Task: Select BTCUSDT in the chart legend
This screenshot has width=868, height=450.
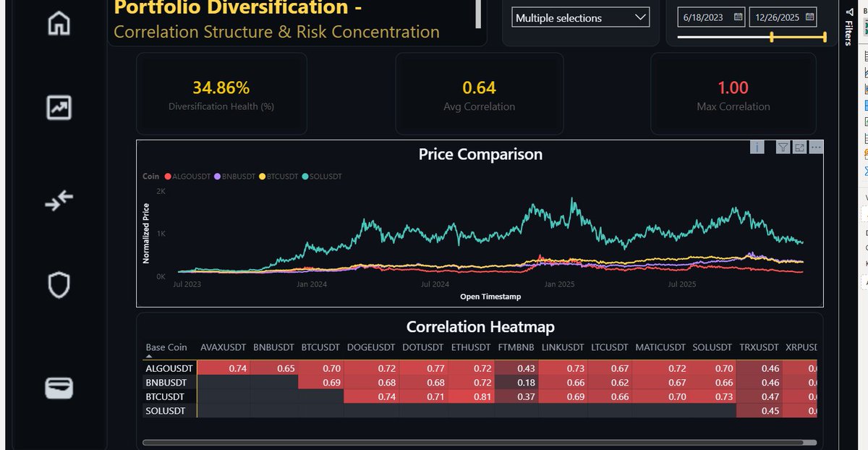Action: (x=277, y=177)
